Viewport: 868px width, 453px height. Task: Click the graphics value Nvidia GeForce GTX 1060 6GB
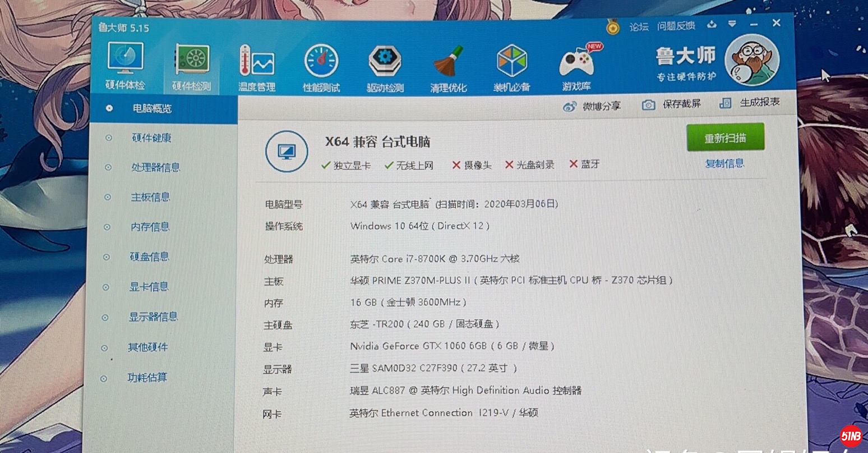click(x=418, y=346)
